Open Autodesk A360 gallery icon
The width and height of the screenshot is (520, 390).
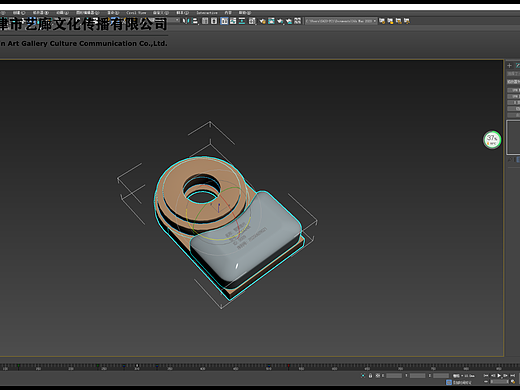pos(297,21)
